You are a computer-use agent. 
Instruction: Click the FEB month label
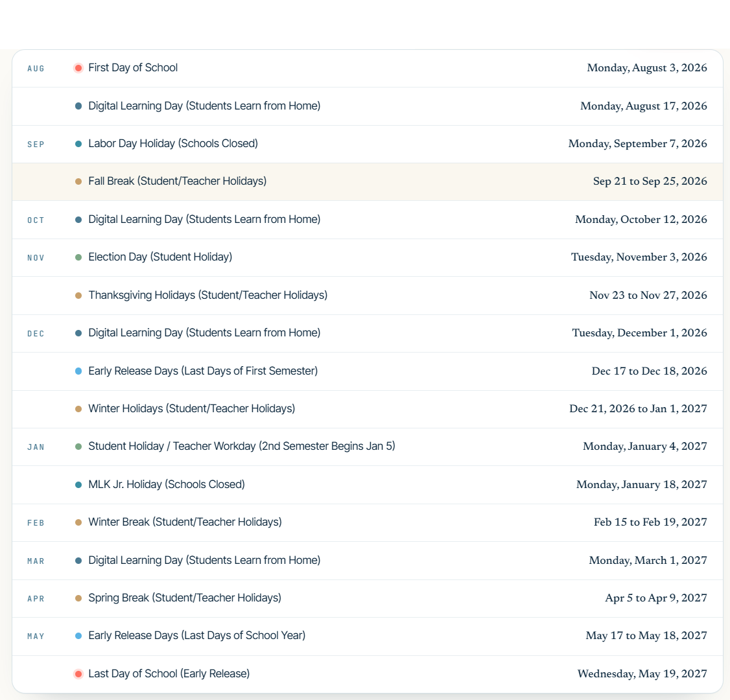pos(36,524)
